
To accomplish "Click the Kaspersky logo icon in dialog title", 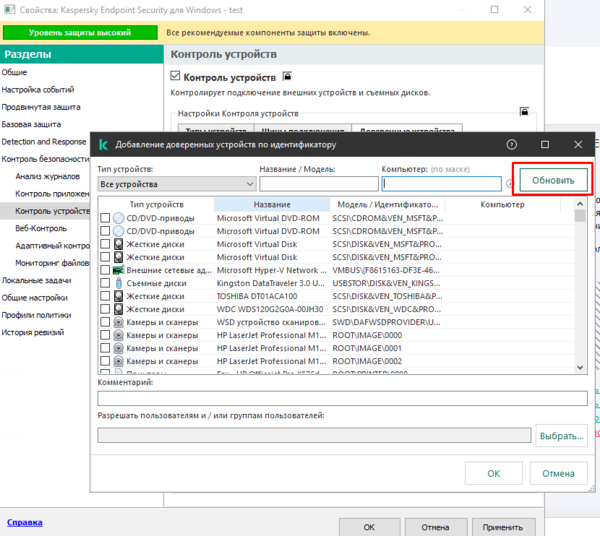I will pyautogui.click(x=102, y=145).
